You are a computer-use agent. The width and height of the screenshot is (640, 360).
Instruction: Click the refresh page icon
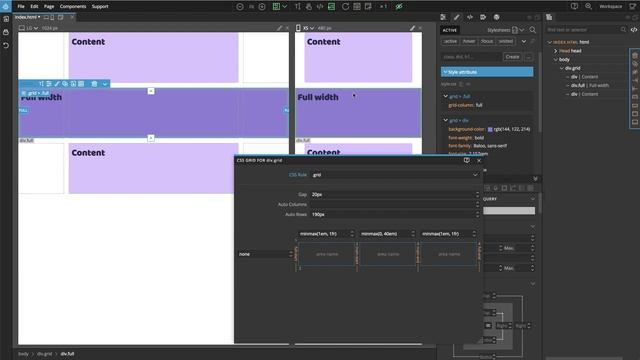coord(345,7)
